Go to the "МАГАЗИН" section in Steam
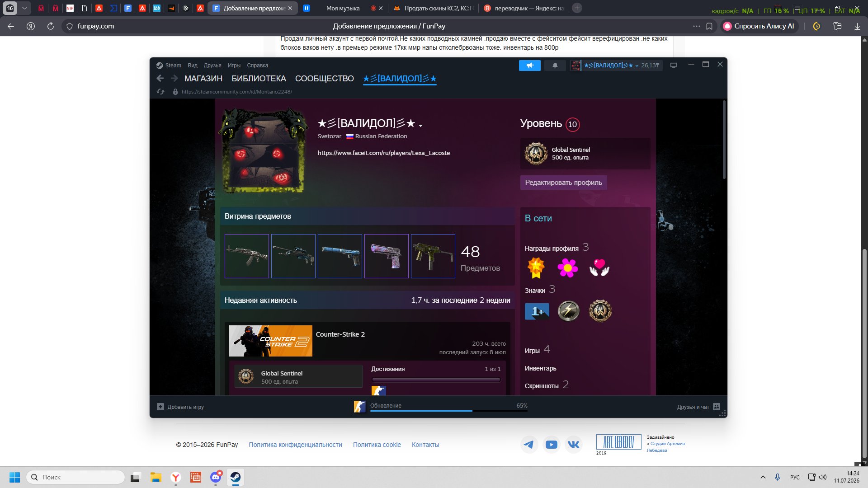Viewport: 868px width, 488px height. point(203,78)
